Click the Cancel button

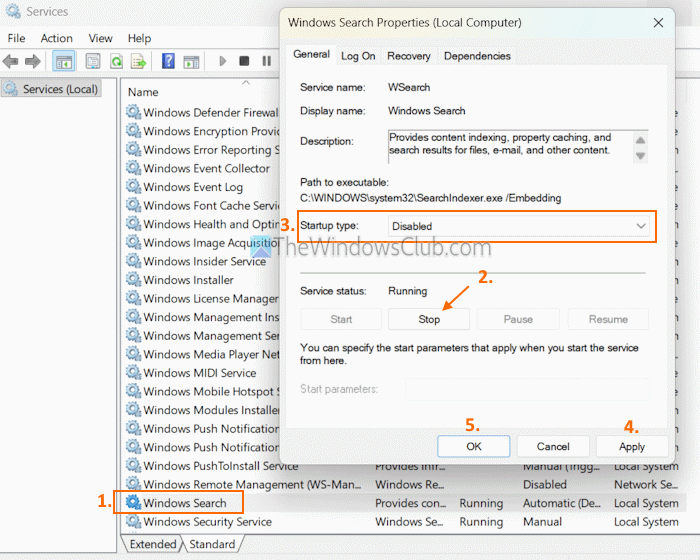point(553,446)
